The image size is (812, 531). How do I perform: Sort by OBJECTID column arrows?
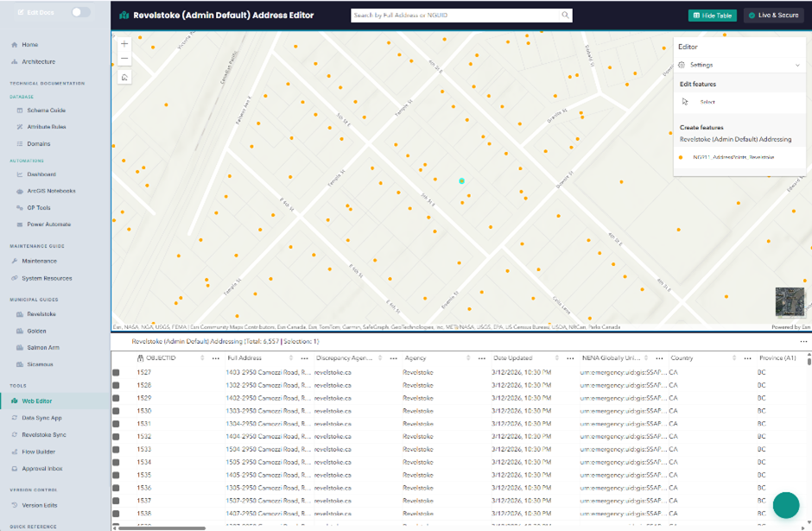pyautogui.click(x=202, y=358)
